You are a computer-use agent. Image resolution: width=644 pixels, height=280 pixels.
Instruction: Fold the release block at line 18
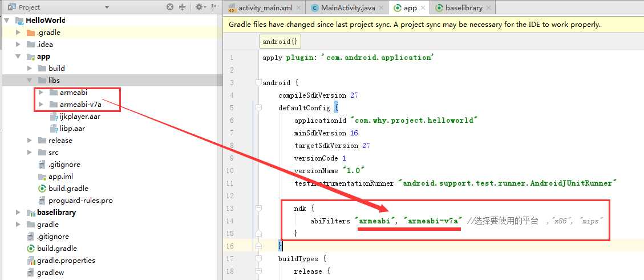pyautogui.click(x=258, y=271)
